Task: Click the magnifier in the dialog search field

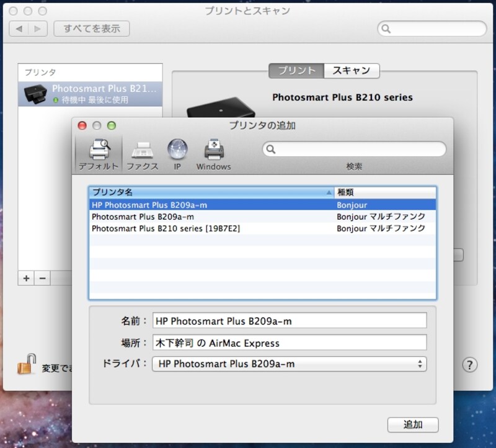Action: (x=270, y=150)
